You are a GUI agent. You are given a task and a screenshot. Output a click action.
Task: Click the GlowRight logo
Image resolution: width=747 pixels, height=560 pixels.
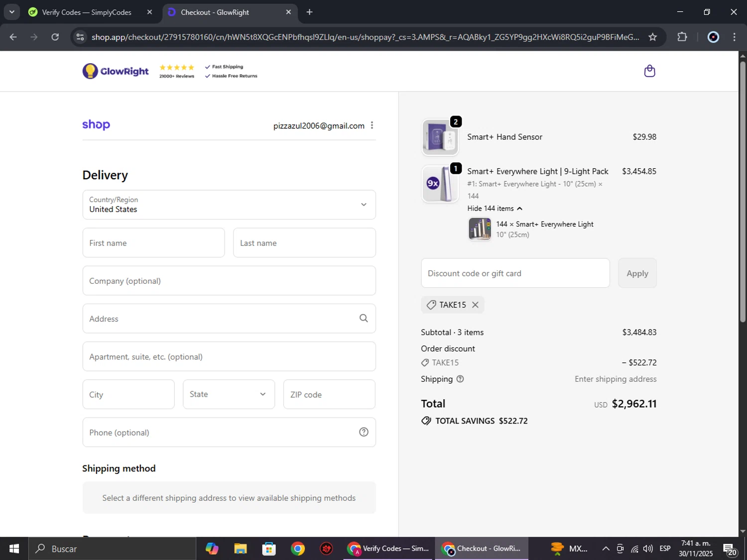[x=116, y=71]
